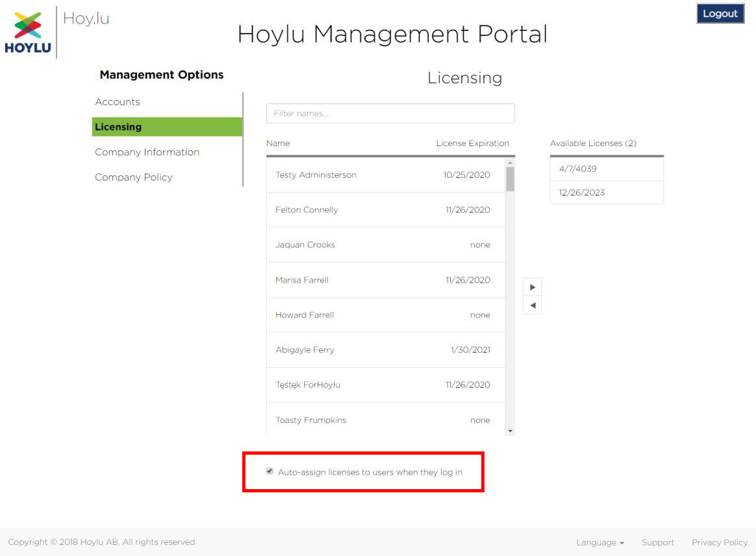Click the Name column header

(x=278, y=143)
